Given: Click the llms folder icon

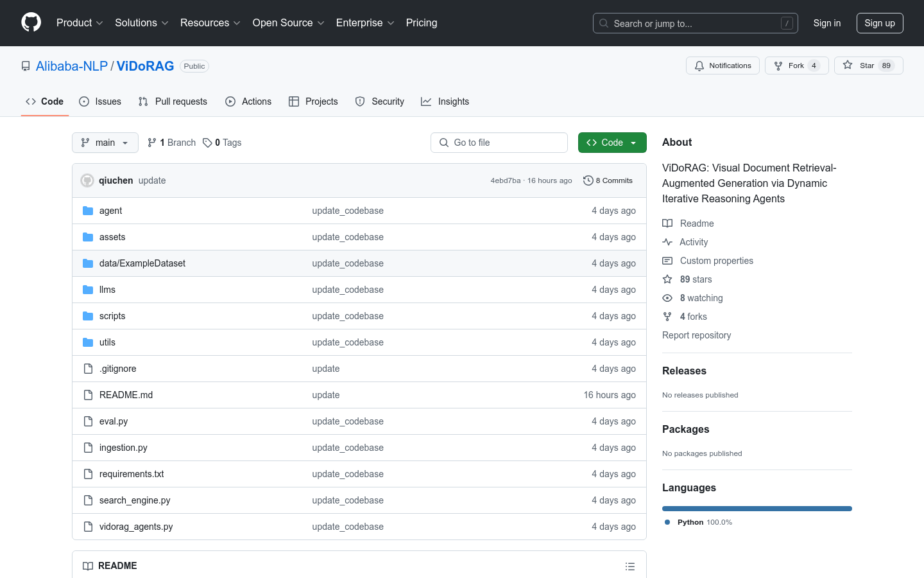Looking at the screenshot, I should point(88,290).
